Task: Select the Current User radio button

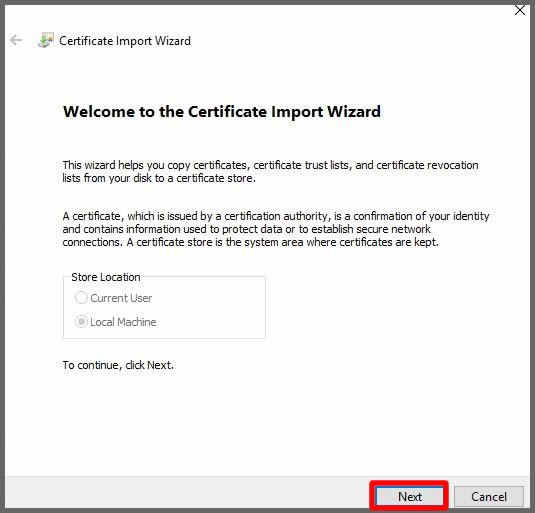Action: [81, 298]
